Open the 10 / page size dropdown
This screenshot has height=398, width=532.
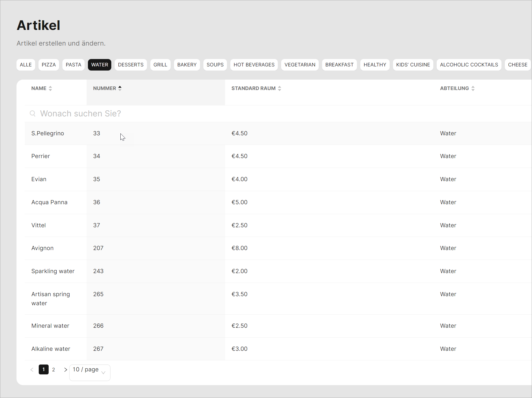click(x=90, y=372)
